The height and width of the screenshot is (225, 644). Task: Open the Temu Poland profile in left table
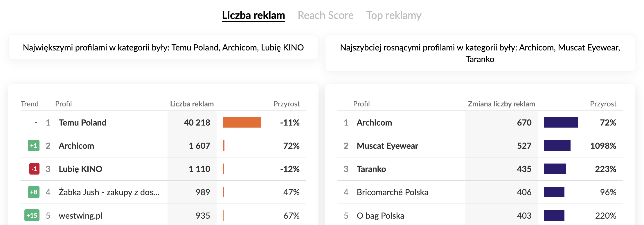click(x=82, y=123)
